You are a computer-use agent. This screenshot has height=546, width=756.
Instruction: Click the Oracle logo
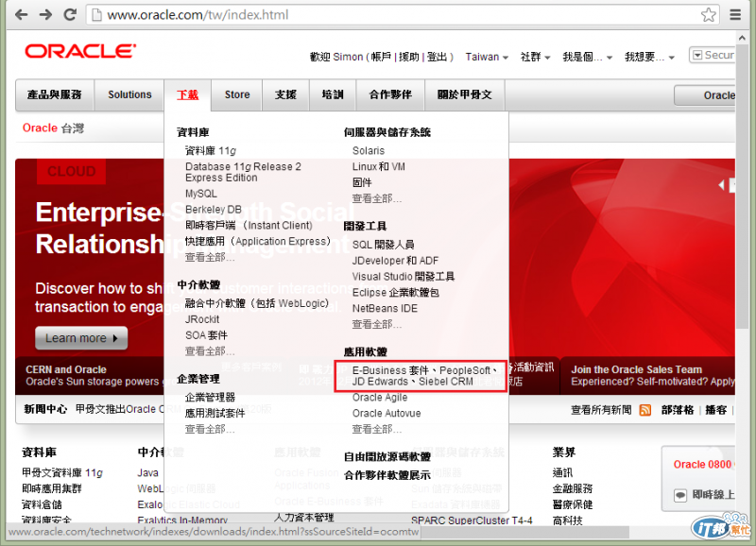80,51
